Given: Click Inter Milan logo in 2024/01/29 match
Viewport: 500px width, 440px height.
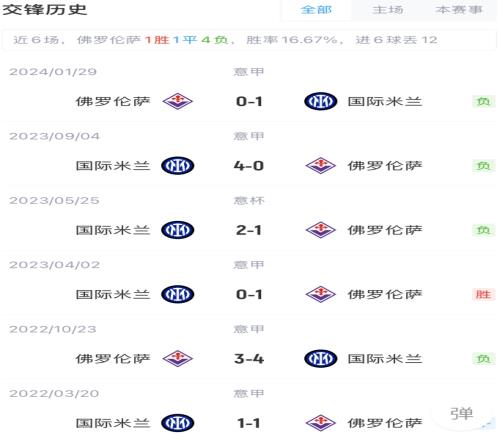Looking at the screenshot, I should (321, 101).
